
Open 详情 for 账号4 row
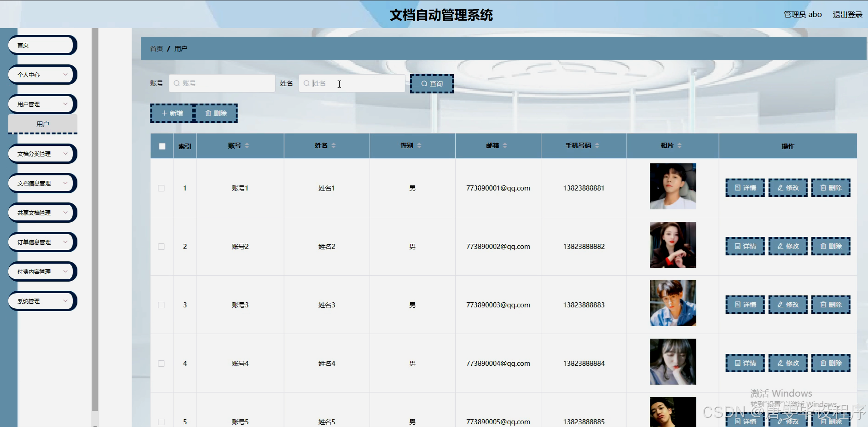(745, 363)
